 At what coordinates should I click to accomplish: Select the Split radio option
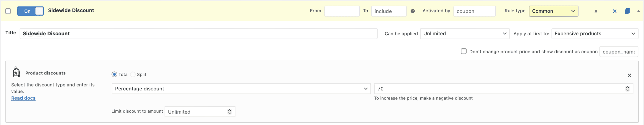133,74
